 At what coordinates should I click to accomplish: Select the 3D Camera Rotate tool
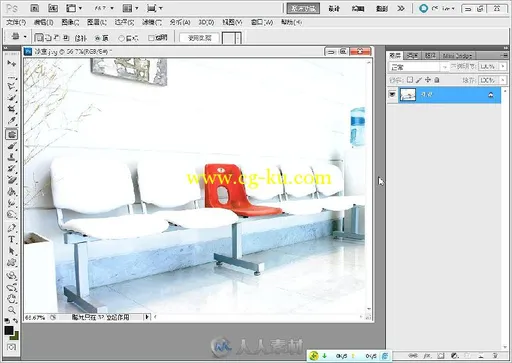[12, 287]
